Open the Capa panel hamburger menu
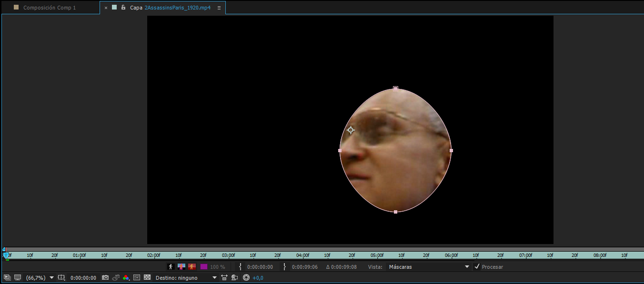 point(219,8)
